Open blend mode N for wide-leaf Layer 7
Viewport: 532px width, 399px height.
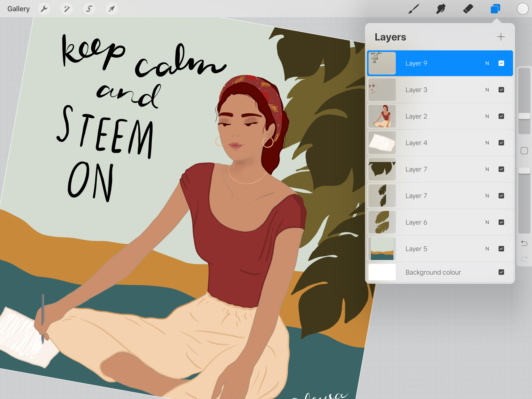(487, 169)
